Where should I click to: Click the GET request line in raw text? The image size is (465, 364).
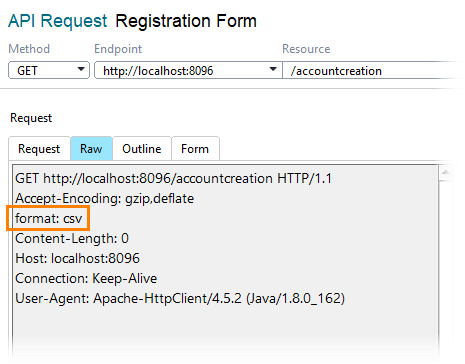(x=173, y=179)
